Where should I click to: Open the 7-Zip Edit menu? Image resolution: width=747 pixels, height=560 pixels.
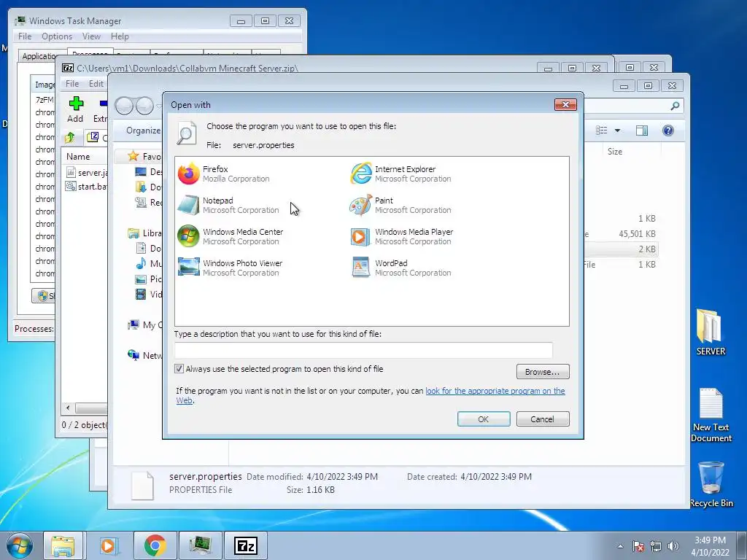[x=96, y=83]
